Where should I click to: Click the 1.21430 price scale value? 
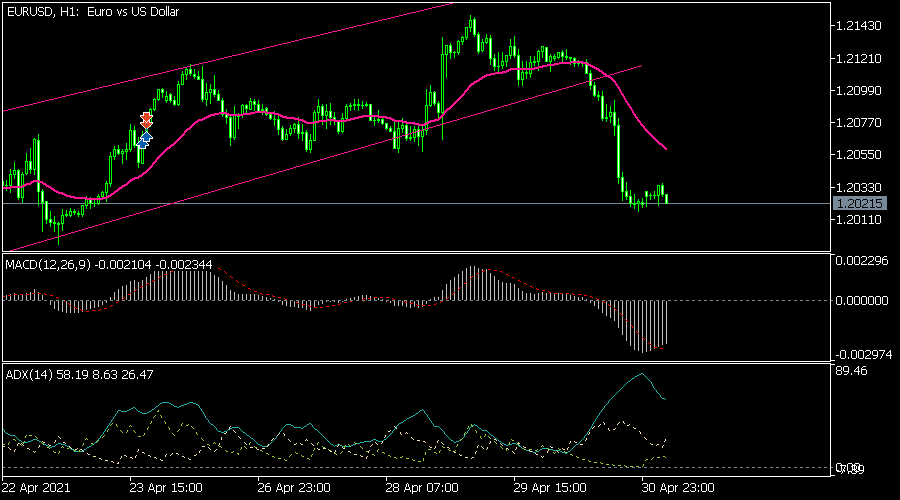859,26
